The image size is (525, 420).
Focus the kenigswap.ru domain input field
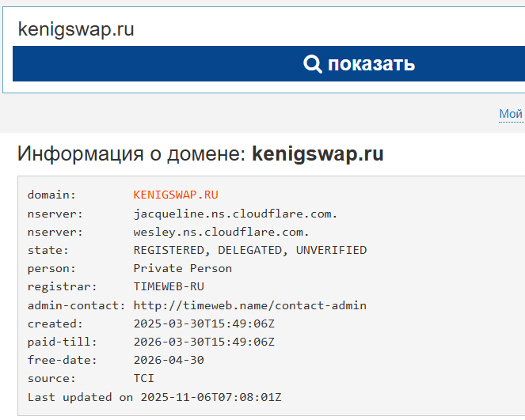point(261,29)
